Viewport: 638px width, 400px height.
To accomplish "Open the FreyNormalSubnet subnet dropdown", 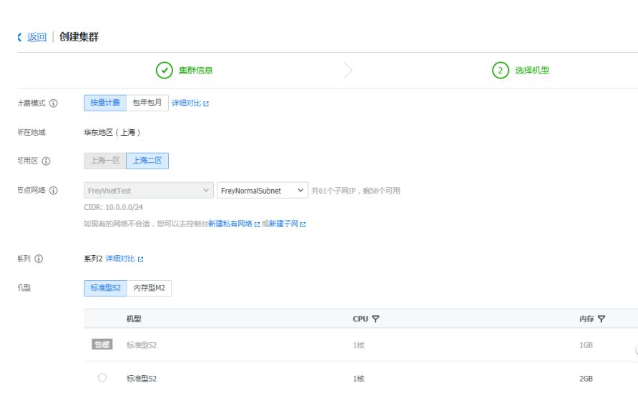I will pyautogui.click(x=262, y=190).
